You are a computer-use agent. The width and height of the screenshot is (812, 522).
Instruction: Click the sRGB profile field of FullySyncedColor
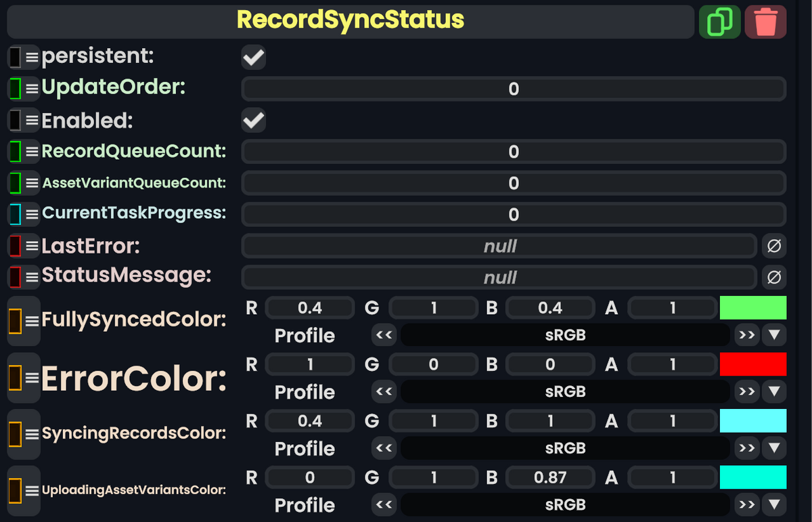tap(566, 334)
